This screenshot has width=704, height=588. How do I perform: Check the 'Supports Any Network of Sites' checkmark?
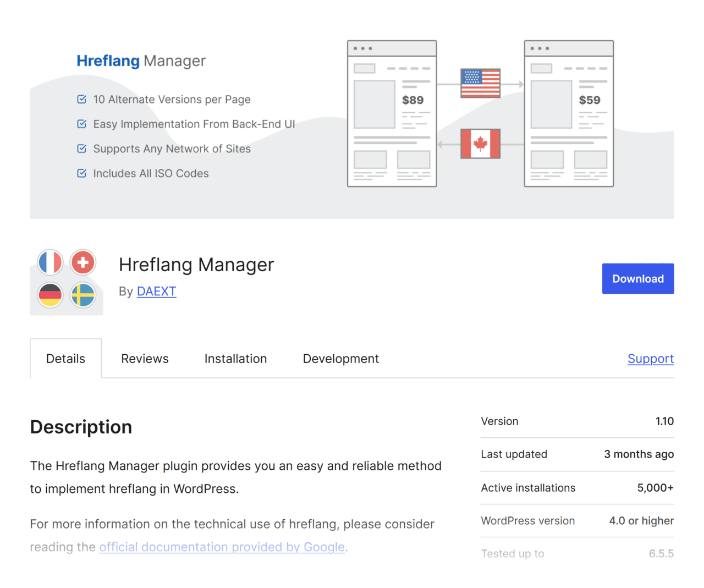point(81,149)
